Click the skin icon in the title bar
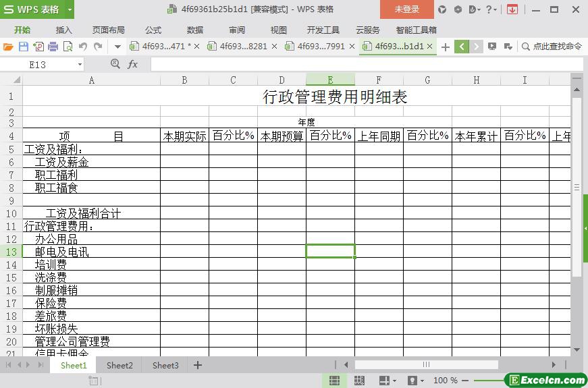This screenshot has height=388, width=588. click(x=442, y=9)
